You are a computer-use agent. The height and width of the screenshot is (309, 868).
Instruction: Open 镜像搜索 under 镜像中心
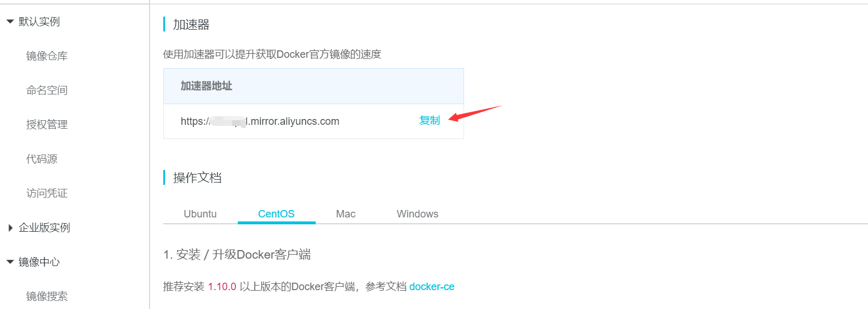(x=47, y=296)
